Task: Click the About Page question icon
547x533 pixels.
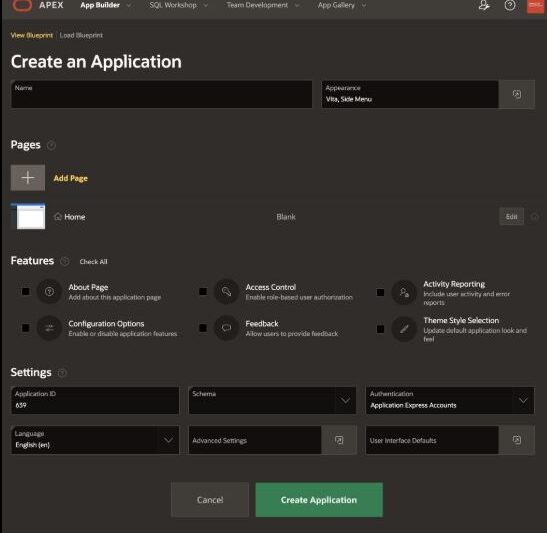Action: 50,291
